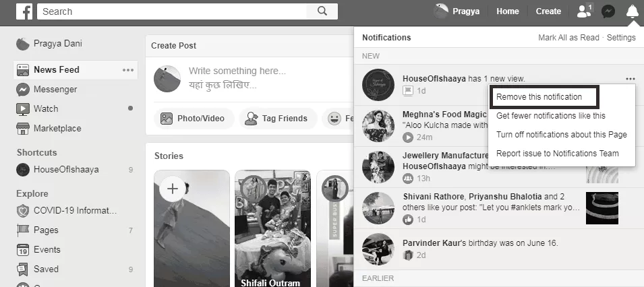This screenshot has width=644, height=287.
Task: Click the Photo/Video button
Action: pos(194,119)
